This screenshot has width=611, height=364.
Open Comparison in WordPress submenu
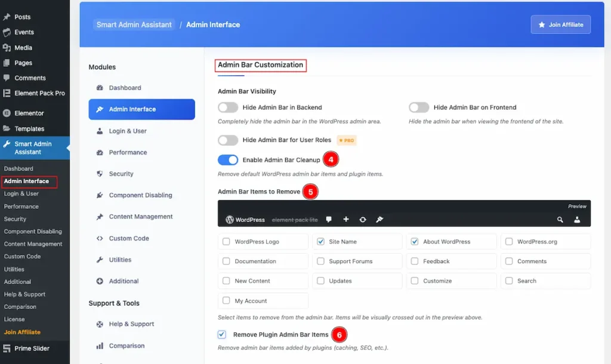coord(20,307)
